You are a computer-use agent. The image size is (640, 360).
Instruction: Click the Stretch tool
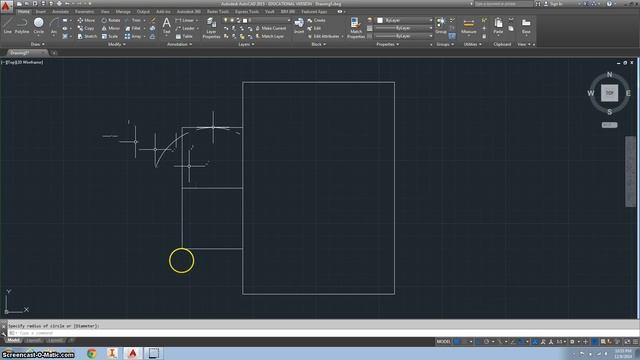(87, 36)
